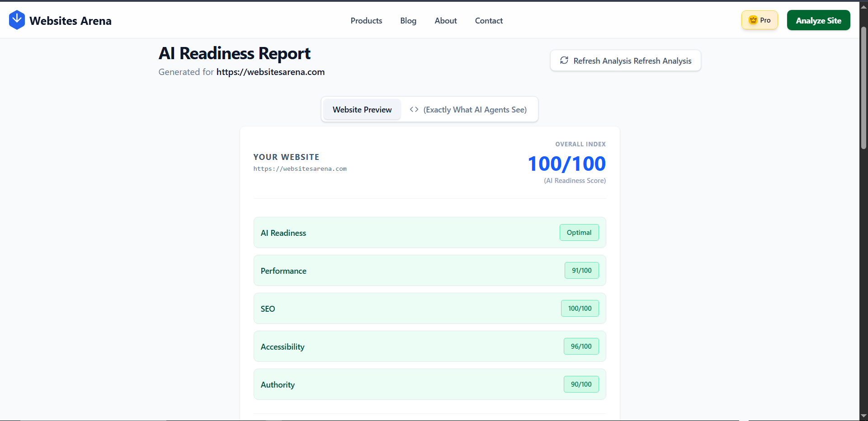
Task: Open the About page from navigation
Action: click(x=445, y=20)
